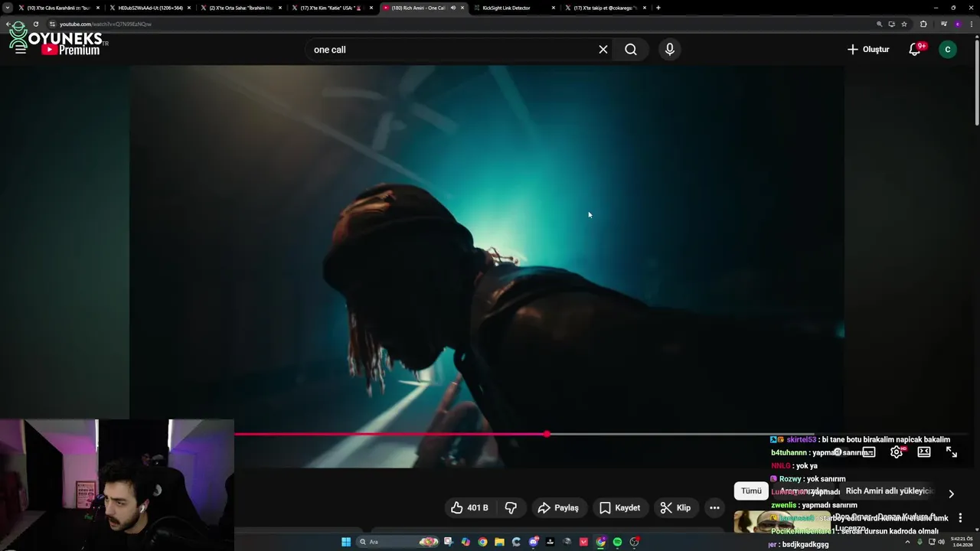Open YouTube notifications bell
This screenshot has width=980, height=551.
click(x=915, y=50)
